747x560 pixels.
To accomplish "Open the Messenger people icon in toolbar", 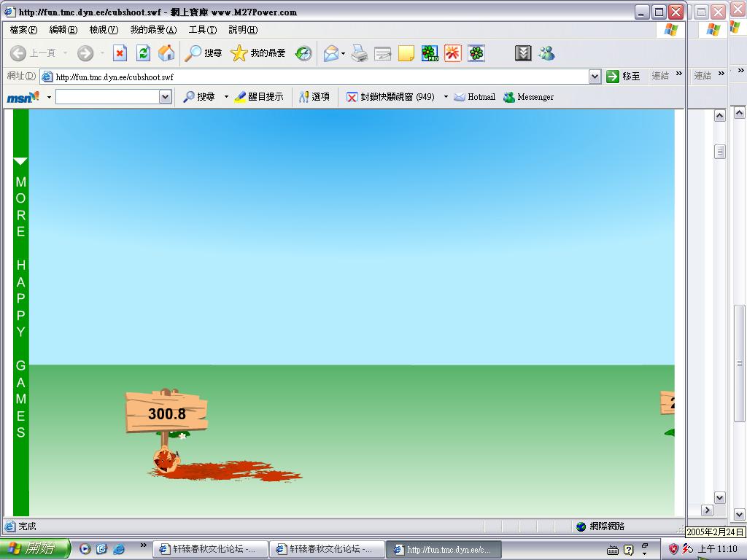I will (547, 52).
